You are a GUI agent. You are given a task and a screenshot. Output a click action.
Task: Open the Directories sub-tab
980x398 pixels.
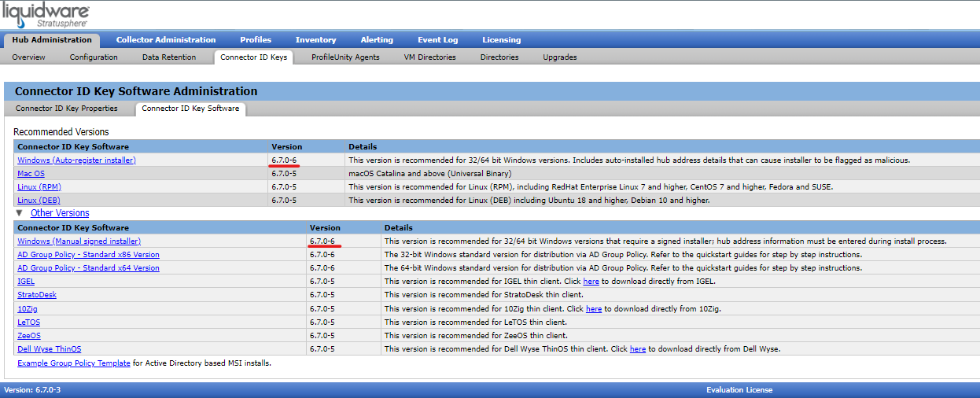click(x=499, y=57)
